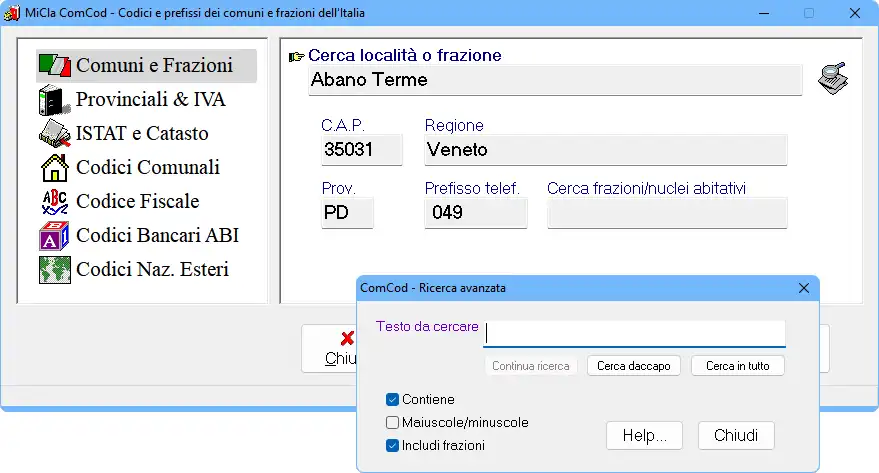This screenshot has height=473, width=879.
Task: Click the Cerca frazioni/nuclei abitativi field
Action: [667, 213]
